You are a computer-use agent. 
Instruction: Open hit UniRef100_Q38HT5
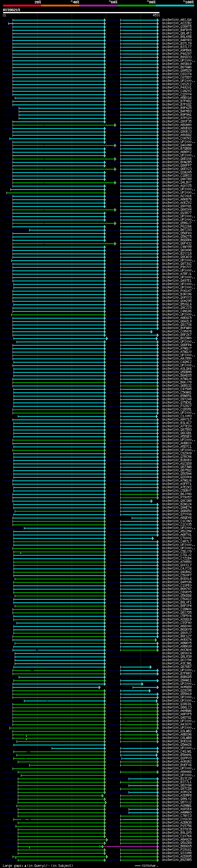pyautogui.click(x=176, y=26)
